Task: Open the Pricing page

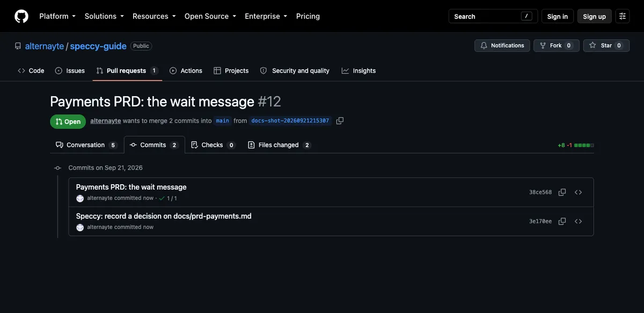Action: (308, 16)
